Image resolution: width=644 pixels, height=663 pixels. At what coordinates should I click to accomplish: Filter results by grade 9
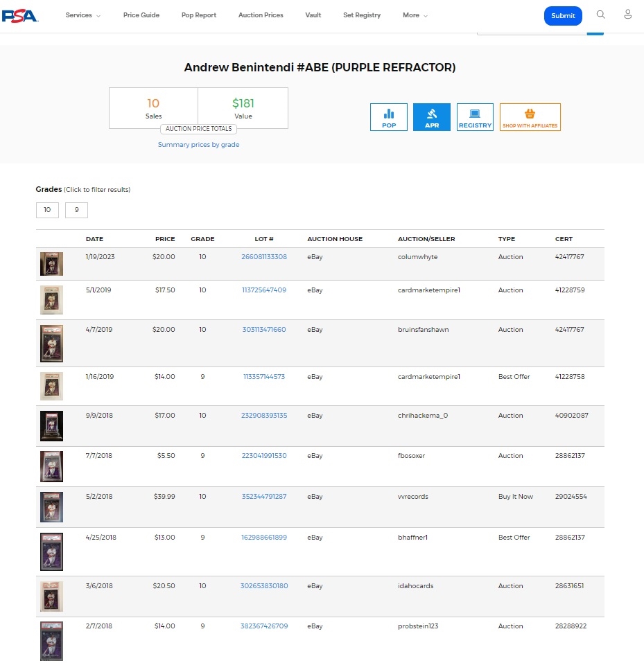point(76,210)
